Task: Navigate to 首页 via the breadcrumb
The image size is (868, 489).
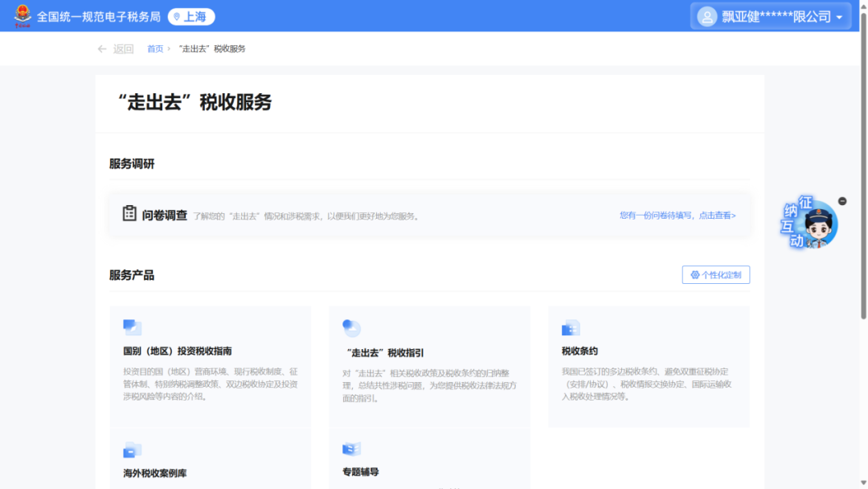Action: click(x=155, y=48)
